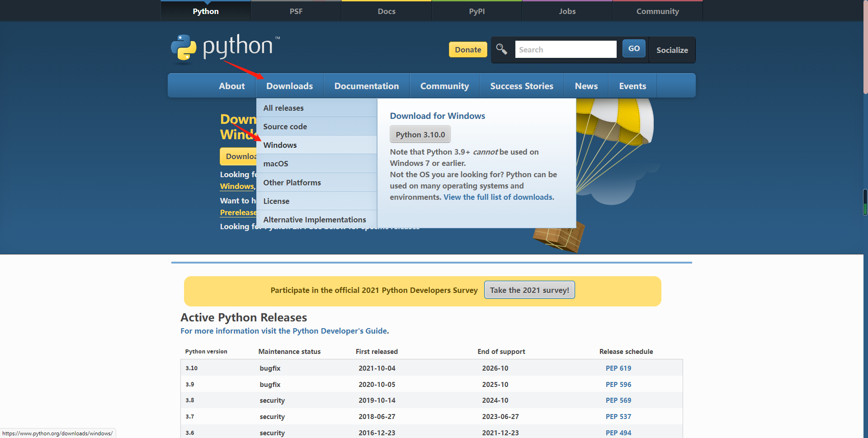Click the magnifying glass search icon
868x438 pixels.
501,49
